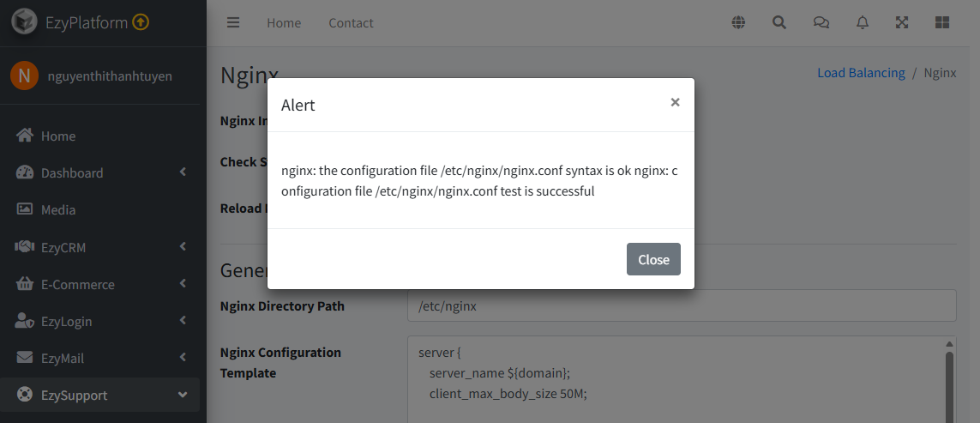
Task: Click the Nginx Configuration Template label
Action: tap(280, 362)
